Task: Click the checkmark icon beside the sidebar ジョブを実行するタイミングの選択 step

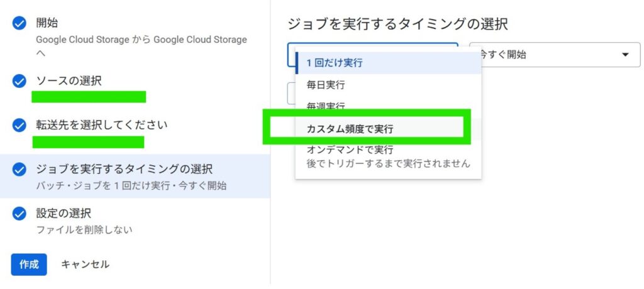Action: 19,169
